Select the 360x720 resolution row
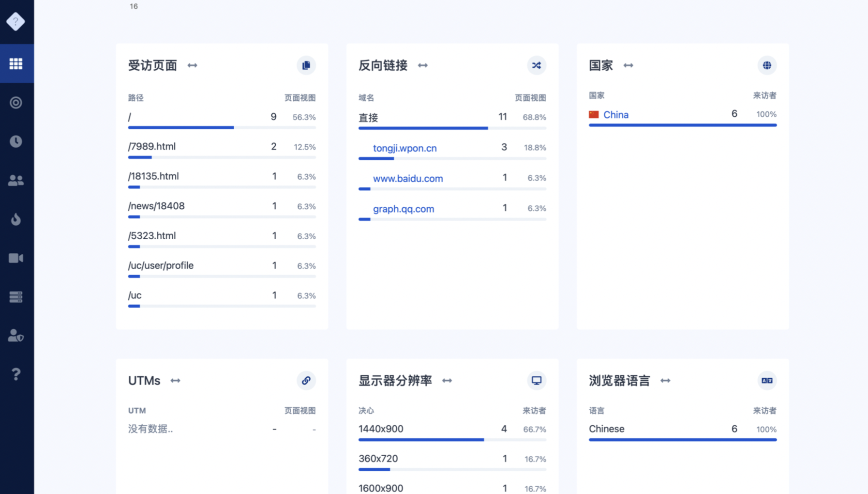The image size is (868, 494). point(452,462)
